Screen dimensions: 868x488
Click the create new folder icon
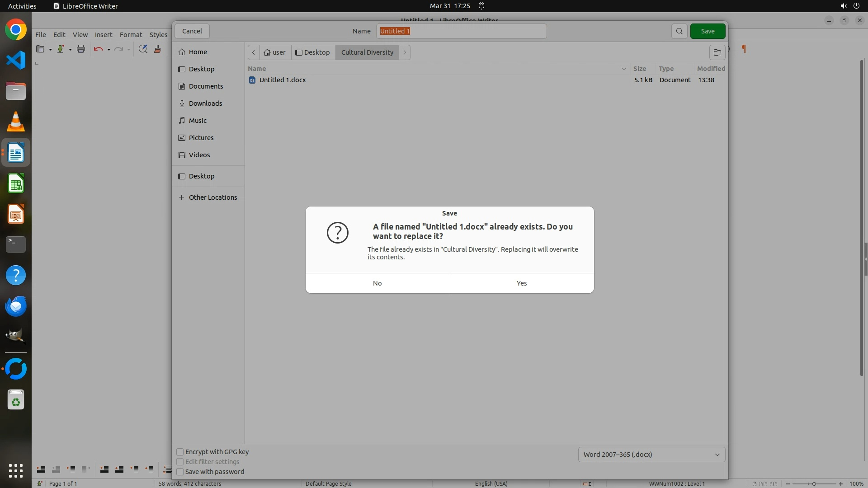click(x=717, y=52)
